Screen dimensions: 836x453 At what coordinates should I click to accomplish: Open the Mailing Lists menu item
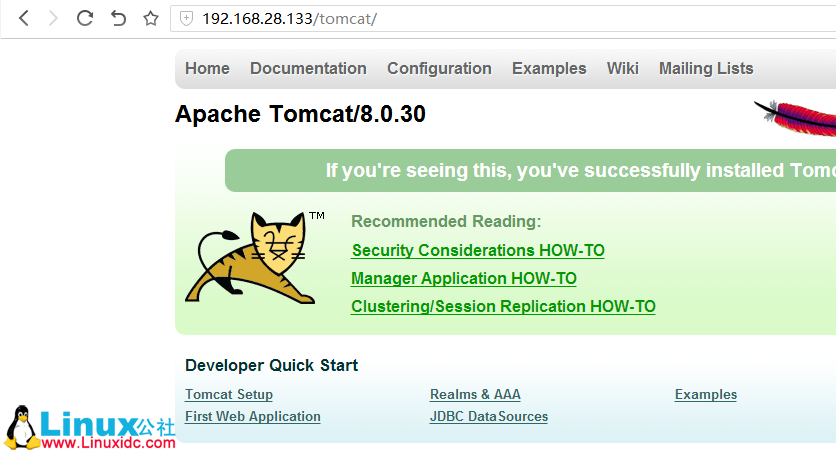[706, 68]
